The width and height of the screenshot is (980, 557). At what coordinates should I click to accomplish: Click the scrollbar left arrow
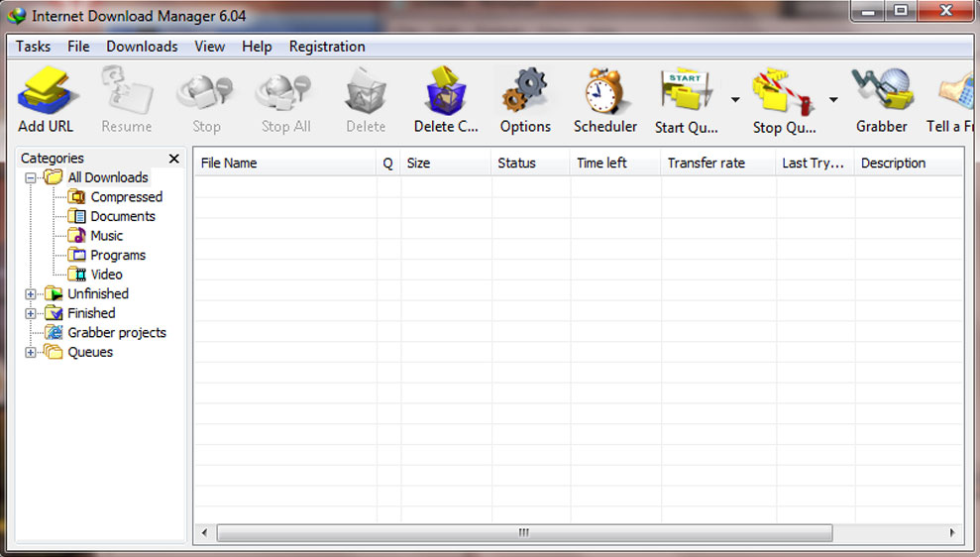204,532
